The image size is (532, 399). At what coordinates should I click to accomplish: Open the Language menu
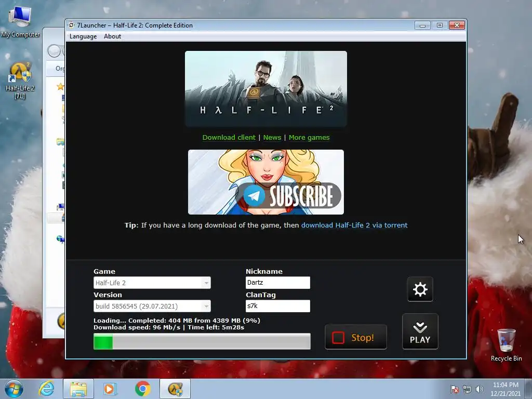[83, 36]
